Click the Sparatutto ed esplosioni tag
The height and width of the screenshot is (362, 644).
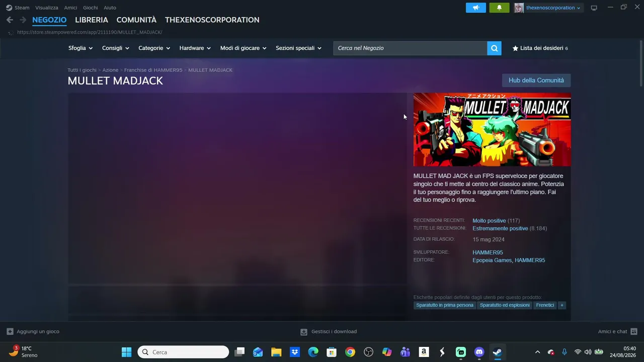pos(505,305)
